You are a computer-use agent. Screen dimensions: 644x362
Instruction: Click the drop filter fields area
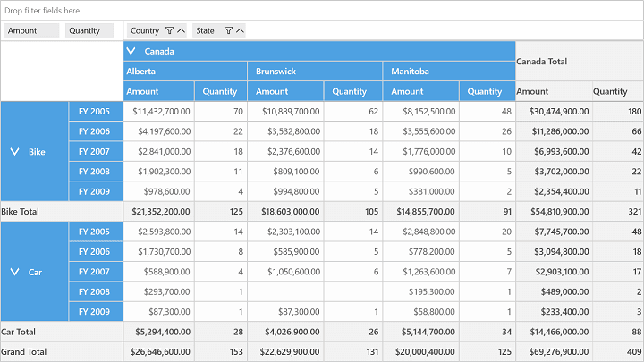coord(322,11)
